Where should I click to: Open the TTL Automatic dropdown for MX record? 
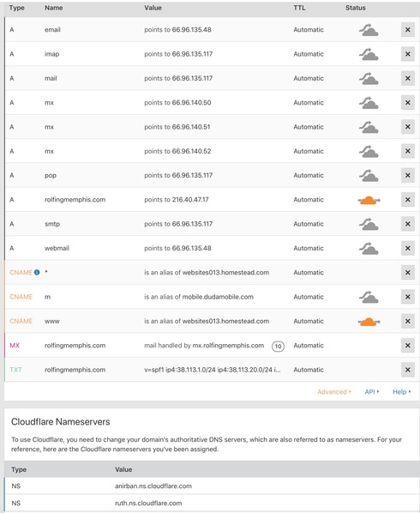(x=309, y=345)
